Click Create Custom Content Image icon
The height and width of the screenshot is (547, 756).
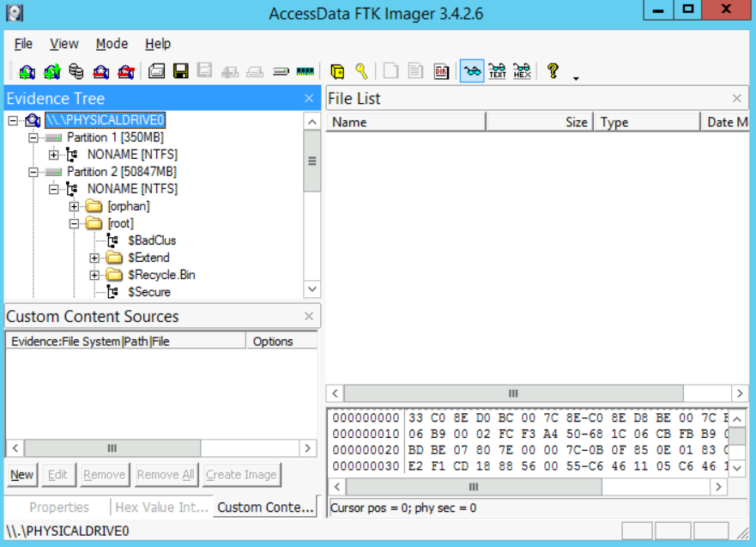pos(255,72)
